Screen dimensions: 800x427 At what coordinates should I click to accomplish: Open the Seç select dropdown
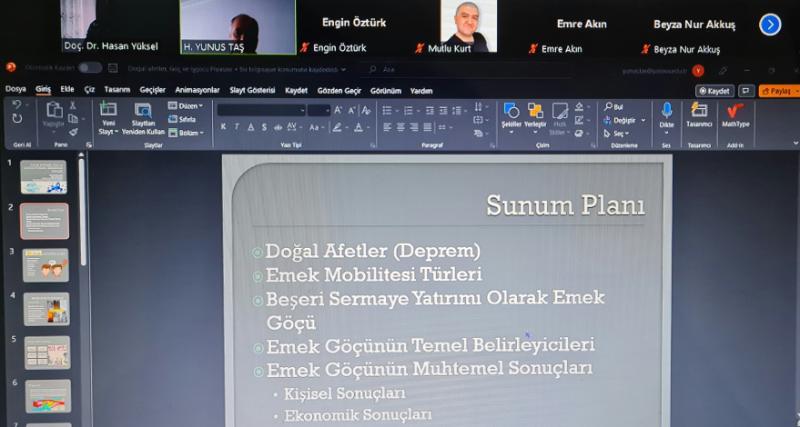[x=616, y=134]
